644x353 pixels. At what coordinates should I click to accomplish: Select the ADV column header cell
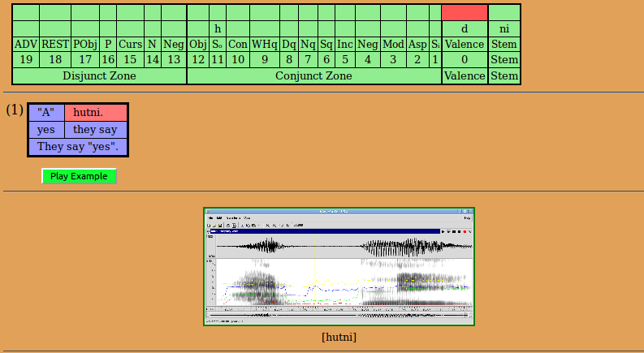[x=26, y=44]
